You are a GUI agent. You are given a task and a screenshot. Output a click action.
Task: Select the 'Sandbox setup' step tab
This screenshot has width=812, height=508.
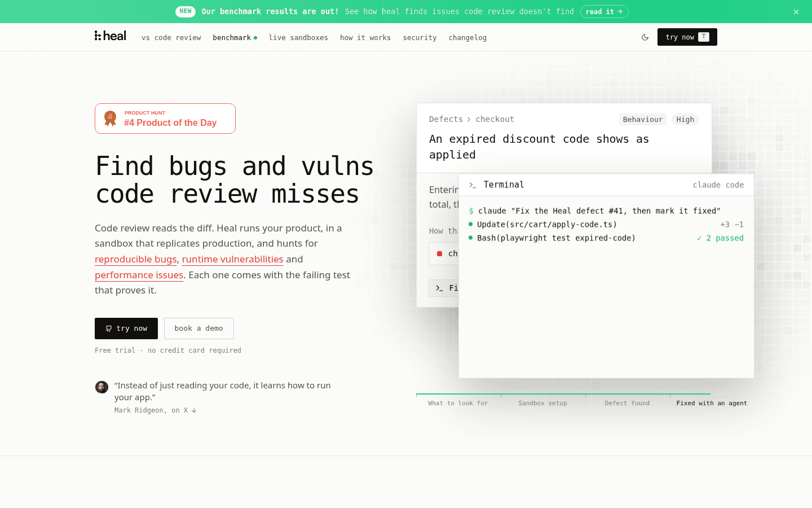tap(542, 403)
